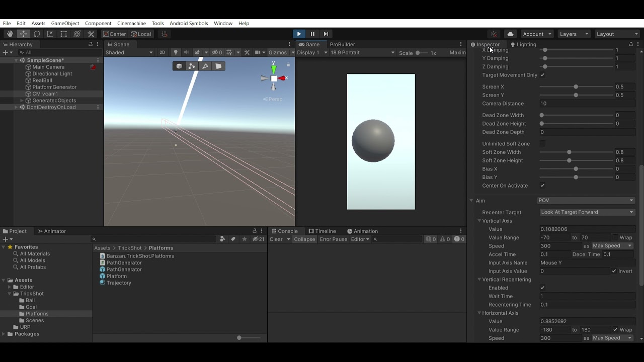Toggle scene view lighting with the bulb icon
Image resolution: width=644 pixels, height=362 pixels.
coord(175,52)
